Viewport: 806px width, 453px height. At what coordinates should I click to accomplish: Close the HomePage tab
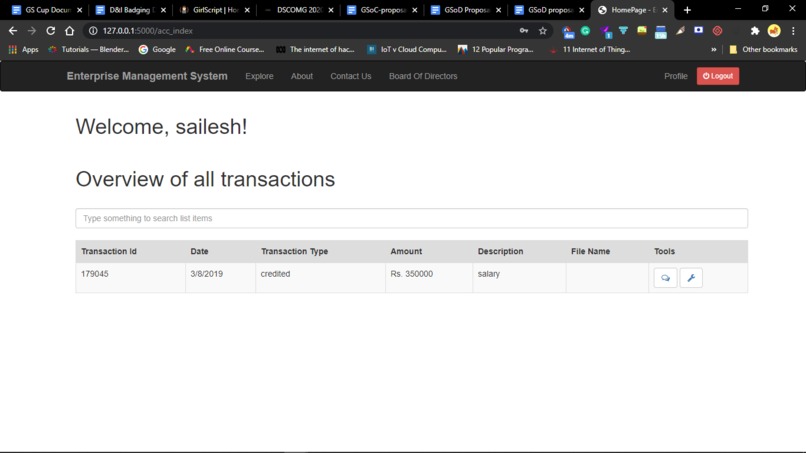[x=665, y=10]
